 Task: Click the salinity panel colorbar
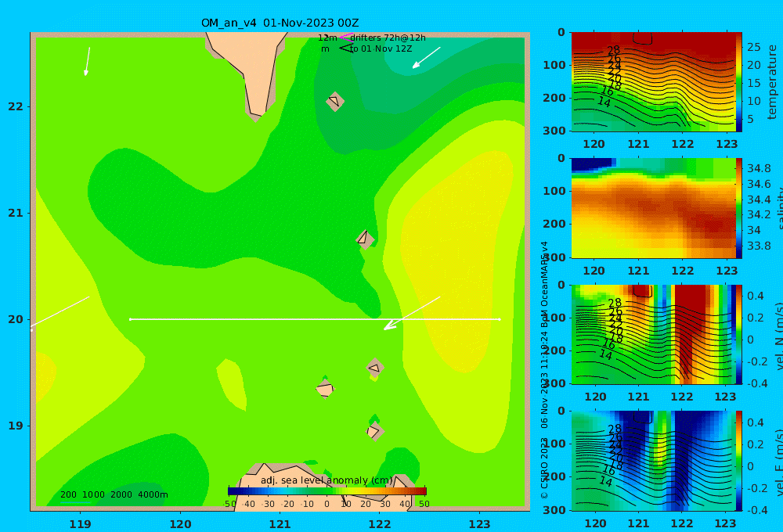[738, 208]
